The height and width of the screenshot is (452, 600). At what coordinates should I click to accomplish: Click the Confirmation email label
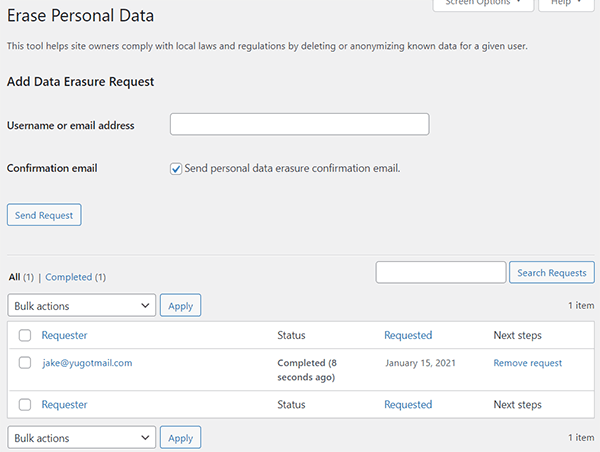click(52, 168)
